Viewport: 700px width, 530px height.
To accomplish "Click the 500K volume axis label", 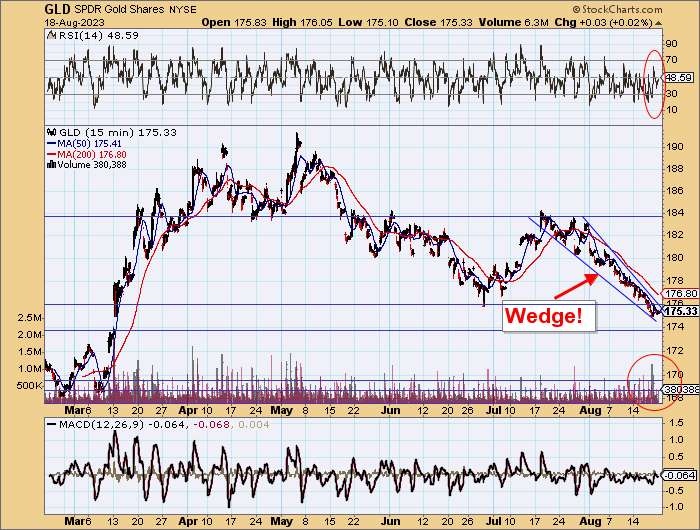I will (x=29, y=386).
